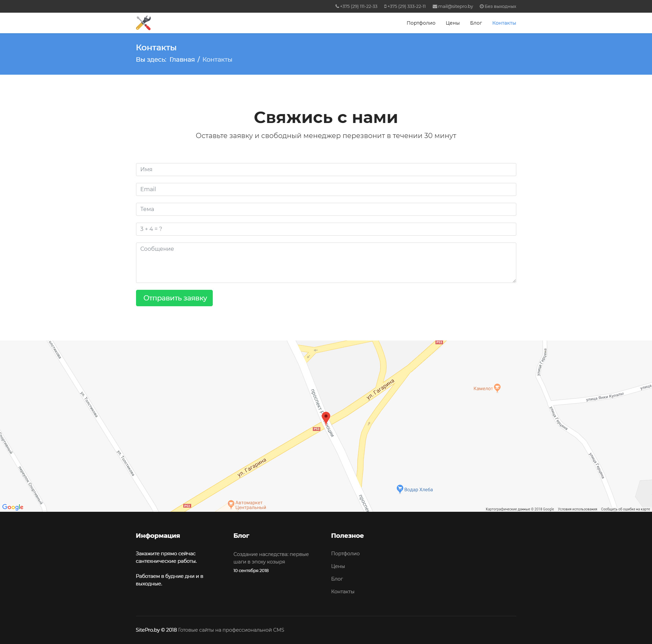Image resolution: width=652 pixels, height=644 pixels.
Task: Click the Водар Хлеба shop marker icon
Action: click(x=400, y=489)
